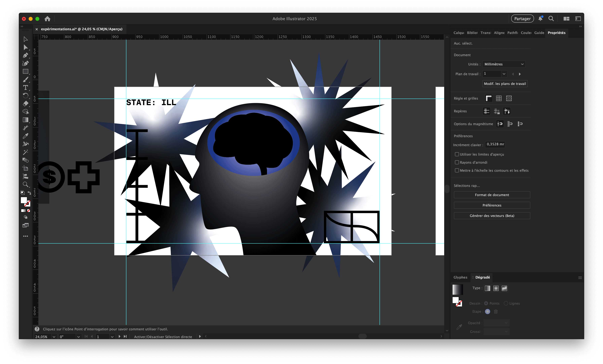Toggle Mettre à l'échelle les contours
The image size is (603, 364).
point(457,171)
